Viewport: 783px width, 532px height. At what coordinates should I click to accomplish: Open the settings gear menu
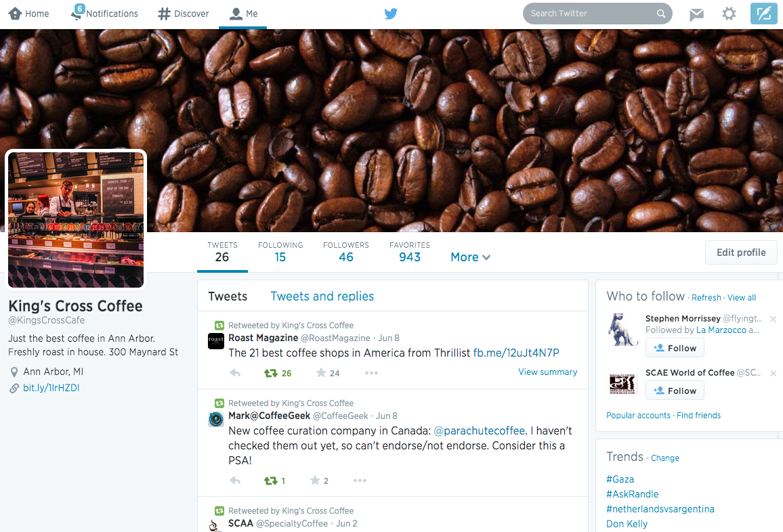[729, 14]
